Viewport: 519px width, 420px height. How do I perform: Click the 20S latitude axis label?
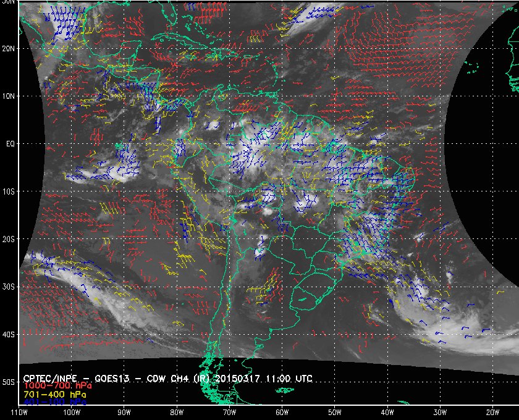[x=8, y=239]
